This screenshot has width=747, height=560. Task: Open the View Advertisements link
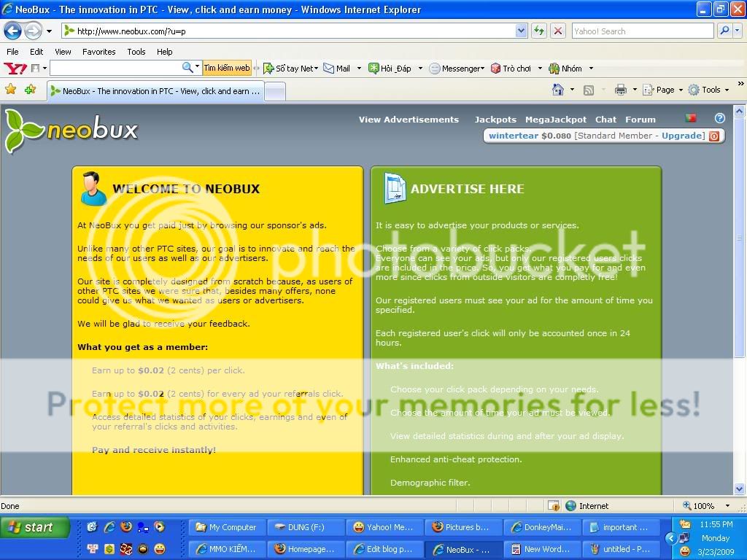tap(409, 120)
